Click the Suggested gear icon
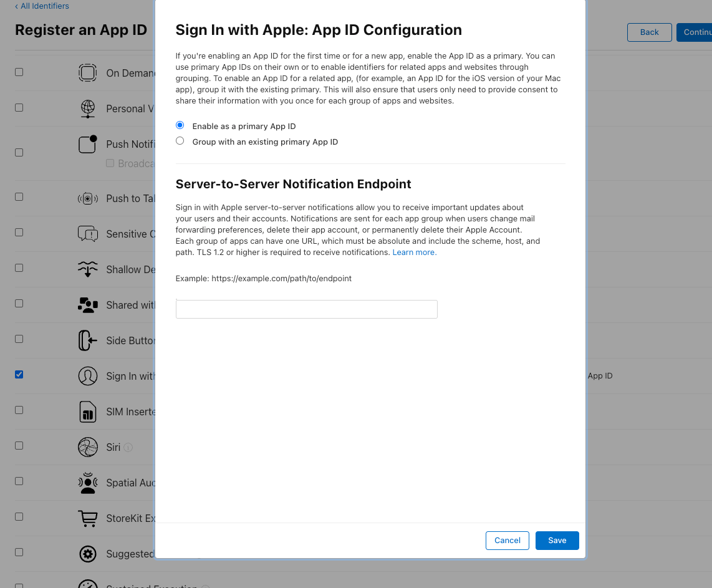The width and height of the screenshot is (712, 588). 88,554
